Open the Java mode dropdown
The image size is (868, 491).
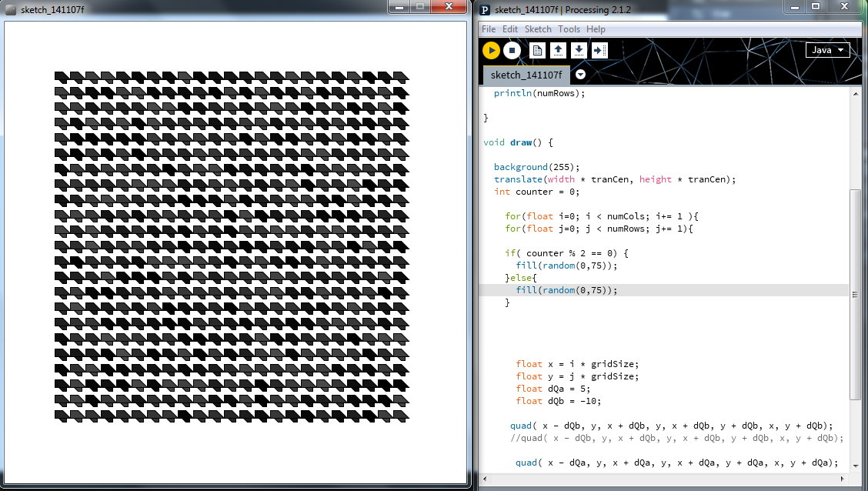pos(827,50)
